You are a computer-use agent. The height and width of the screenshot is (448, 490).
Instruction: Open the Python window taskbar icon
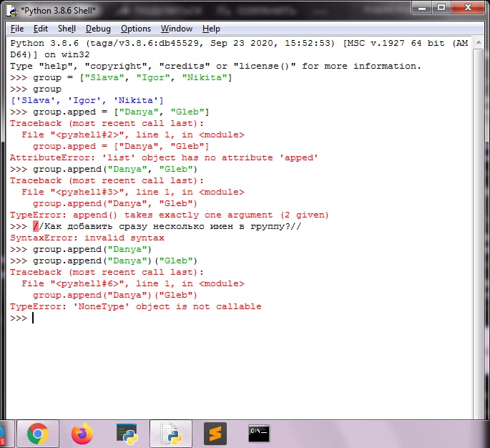[127, 434]
